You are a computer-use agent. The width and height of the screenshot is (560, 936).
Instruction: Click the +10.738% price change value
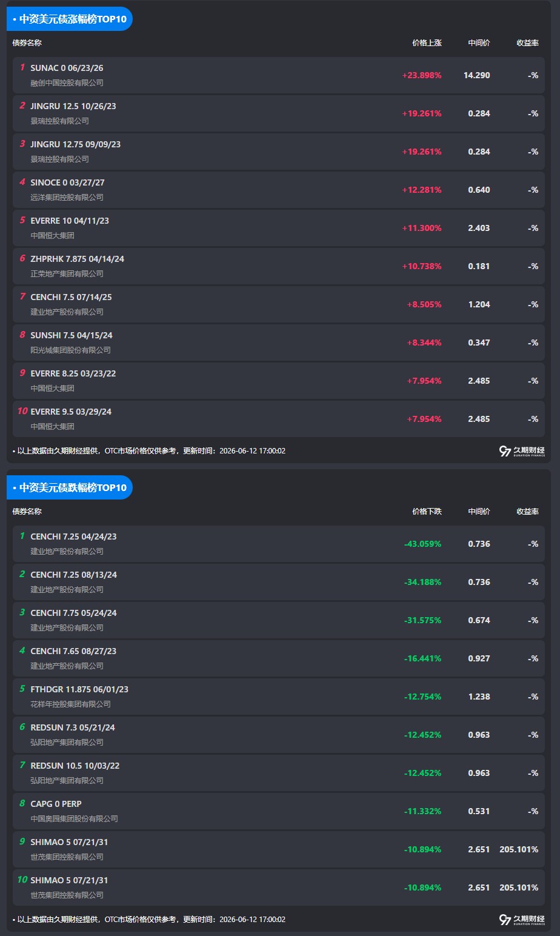[x=422, y=266]
